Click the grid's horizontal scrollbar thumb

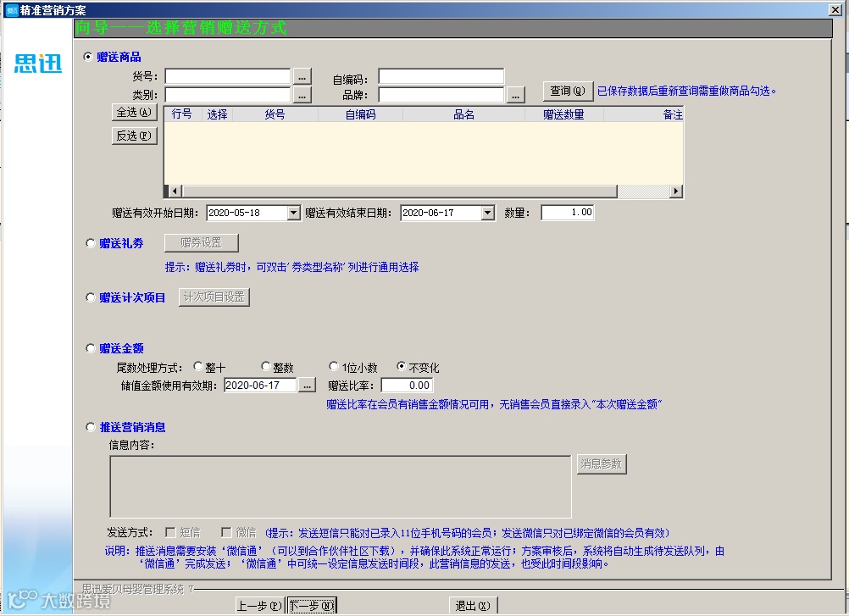[x=400, y=191]
